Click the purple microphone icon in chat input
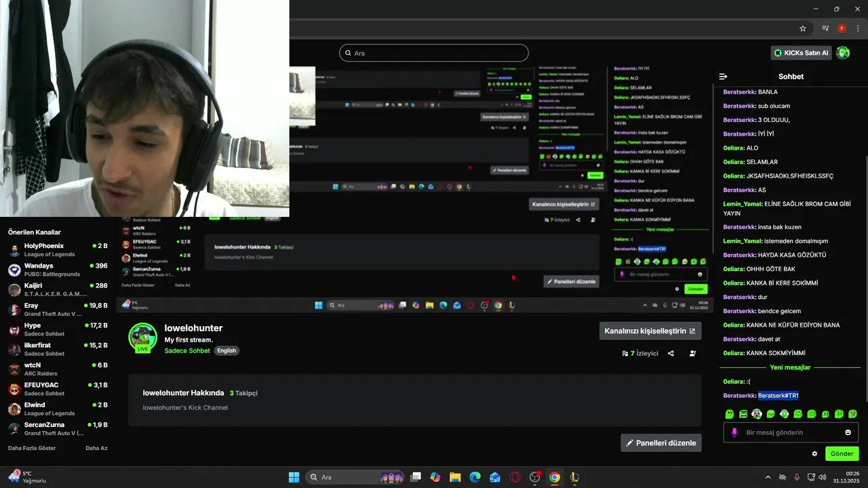The width and height of the screenshot is (868, 488). [x=734, y=432]
